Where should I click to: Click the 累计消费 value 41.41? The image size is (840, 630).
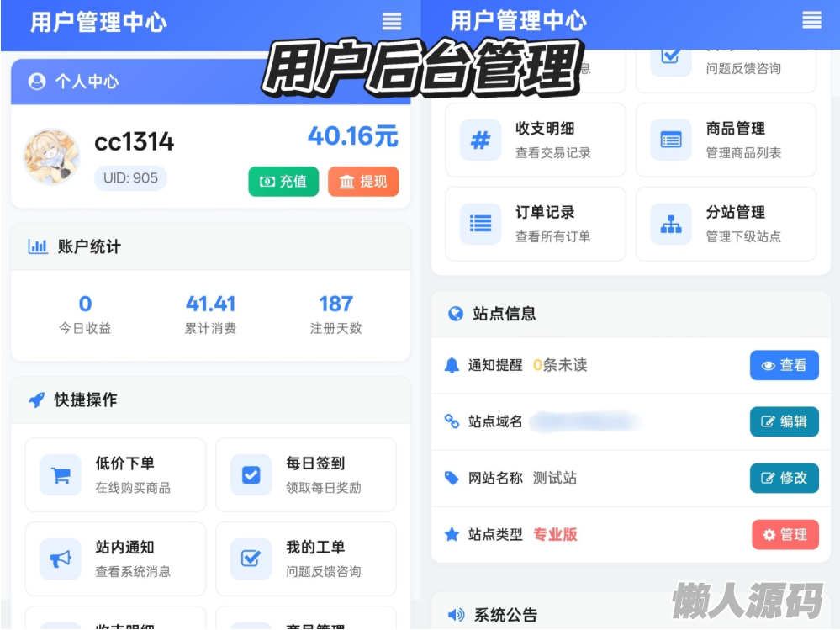pyautogui.click(x=210, y=304)
